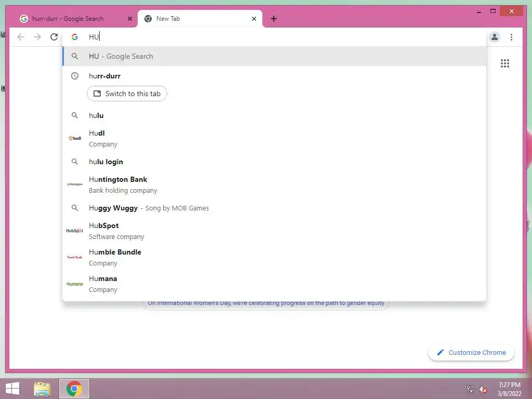
Task: Select the Huggy Wuggy song suggestion
Action: [x=274, y=208]
